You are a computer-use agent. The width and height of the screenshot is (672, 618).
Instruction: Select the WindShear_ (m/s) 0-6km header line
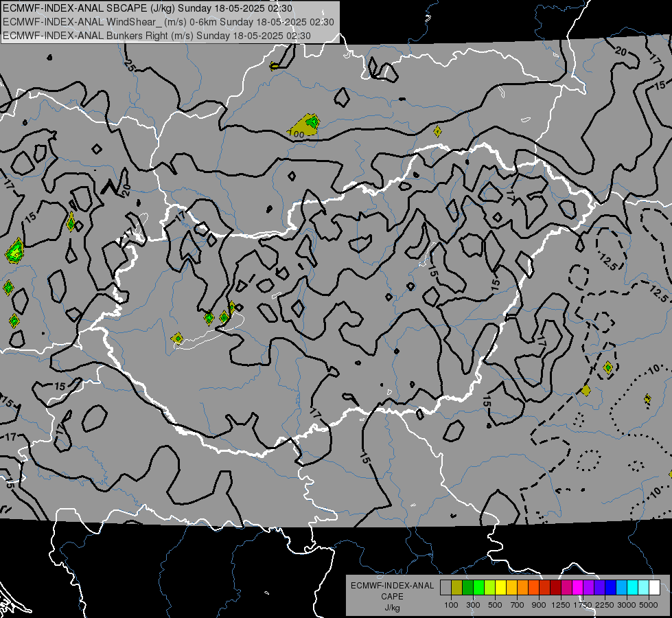click(x=168, y=22)
